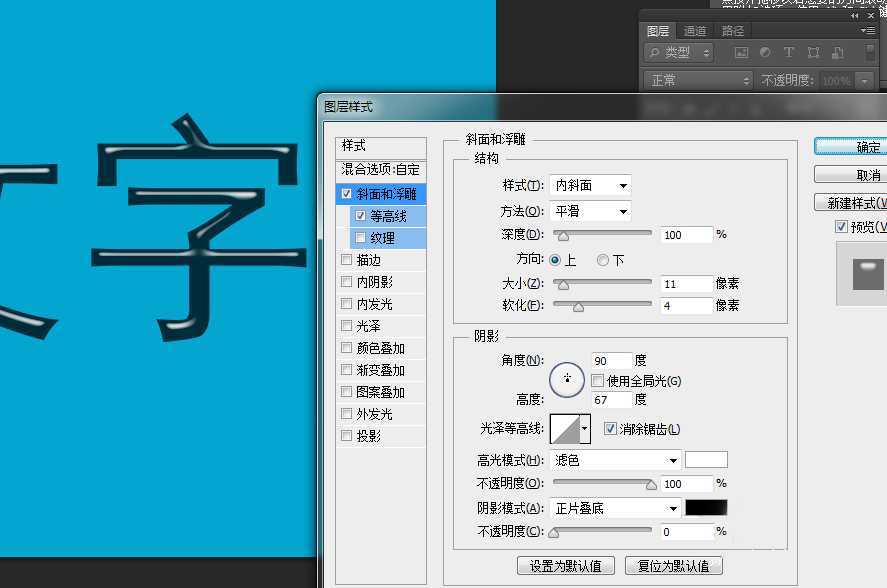Select the Type layer filter icon

click(x=790, y=52)
